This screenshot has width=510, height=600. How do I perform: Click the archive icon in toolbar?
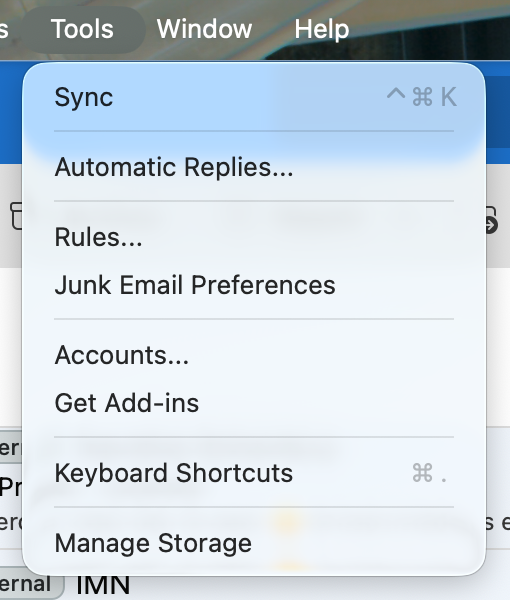click(x=16, y=216)
